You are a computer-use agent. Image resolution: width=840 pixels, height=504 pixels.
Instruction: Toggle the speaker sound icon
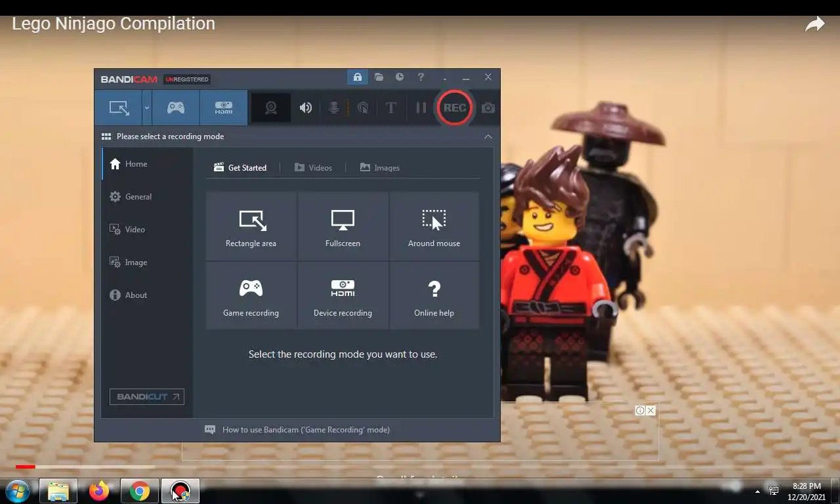point(306,108)
